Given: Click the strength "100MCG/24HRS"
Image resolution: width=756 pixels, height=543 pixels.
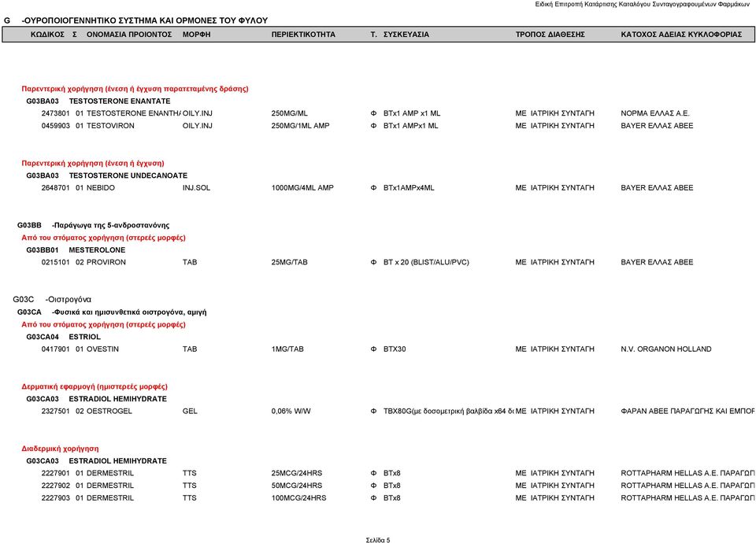Looking at the screenshot, I should click(298, 498).
